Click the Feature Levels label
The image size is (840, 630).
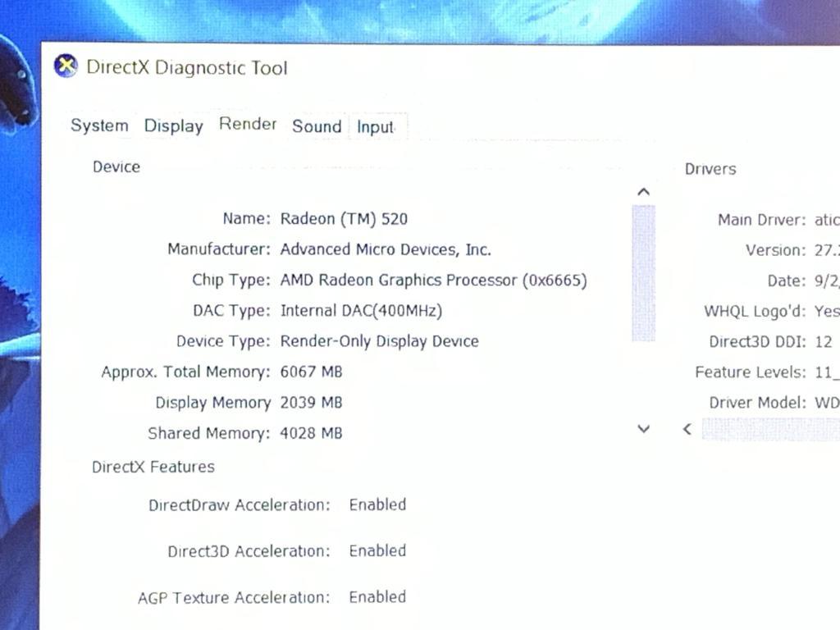pos(751,372)
